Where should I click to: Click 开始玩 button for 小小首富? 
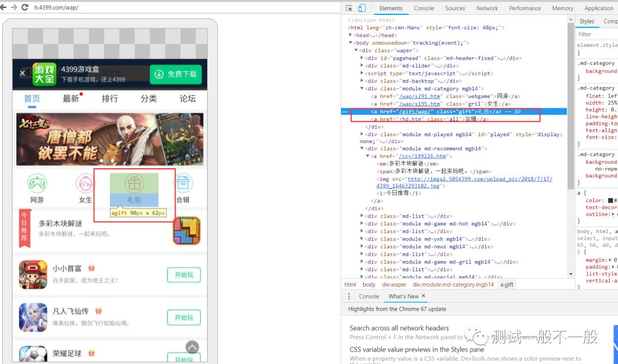pyautogui.click(x=184, y=275)
